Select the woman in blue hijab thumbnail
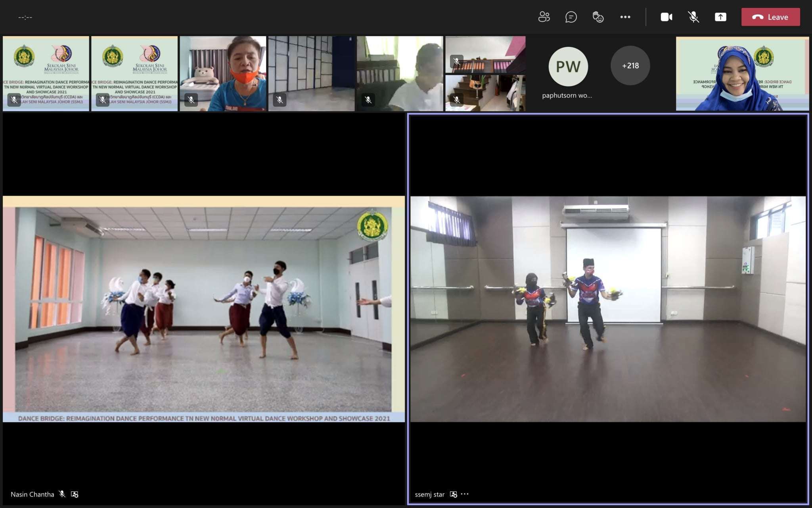The width and height of the screenshot is (812, 508). tap(742, 73)
